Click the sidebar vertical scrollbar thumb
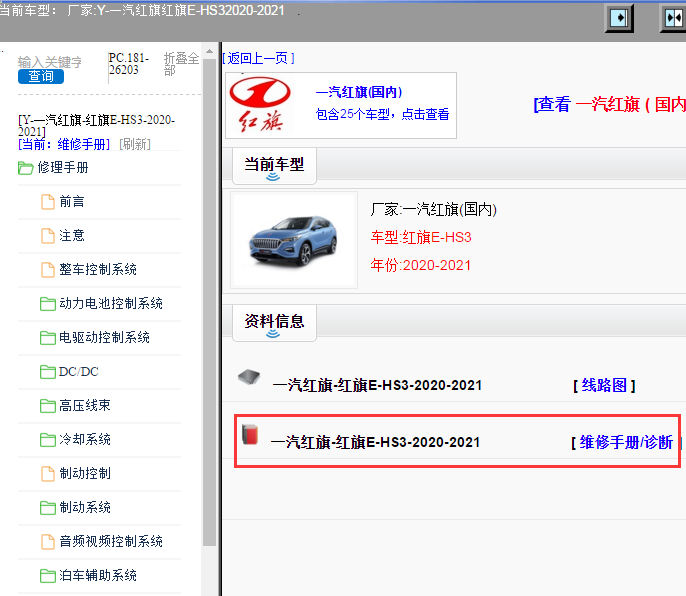The height and width of the screenshot is (596, 686). point(210,302)
